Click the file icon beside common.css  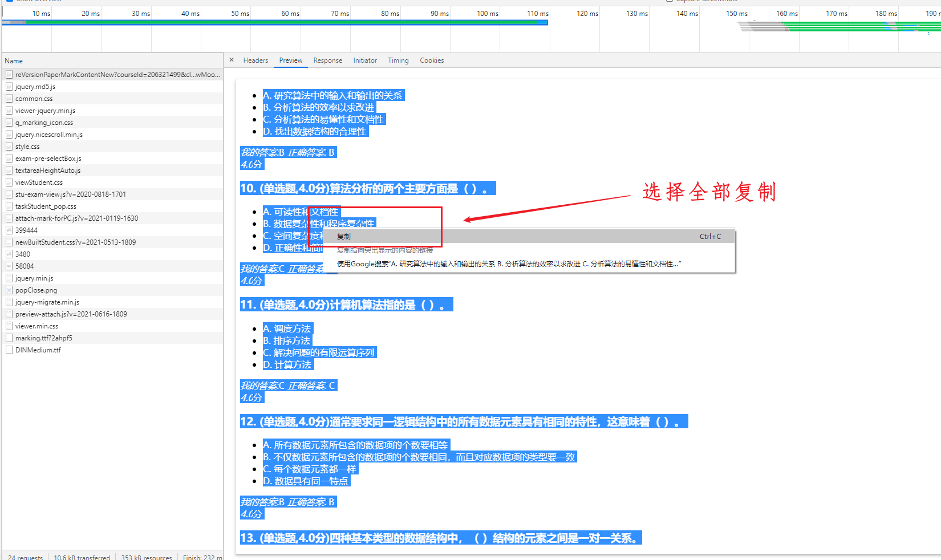click(9, 99)
